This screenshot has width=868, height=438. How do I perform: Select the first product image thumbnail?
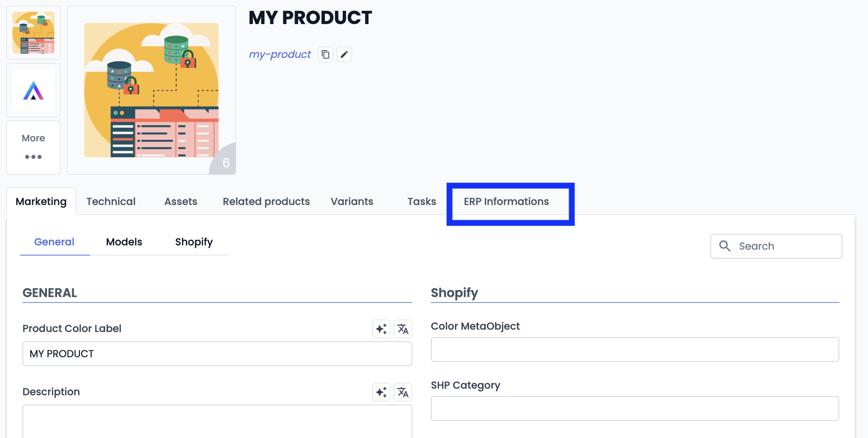pyautogui.click(x=33, y=33)
